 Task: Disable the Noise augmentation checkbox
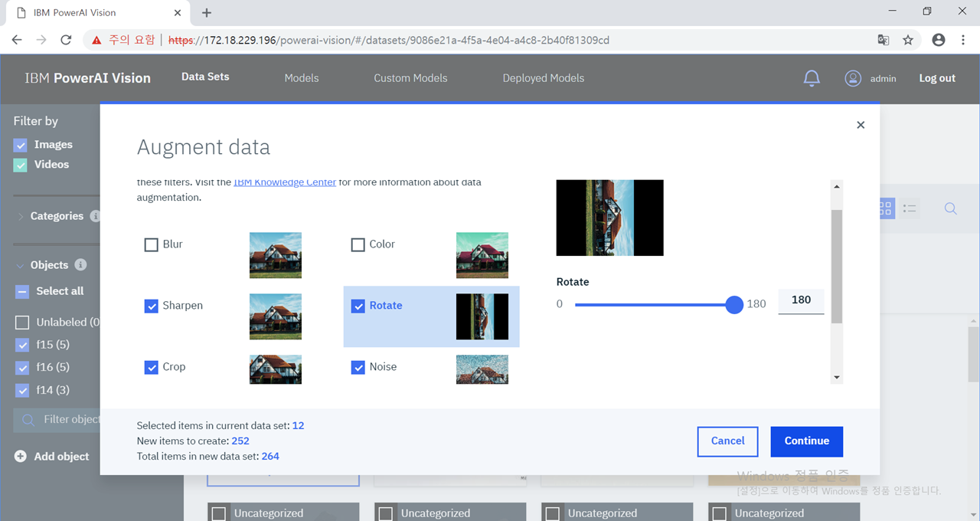tap(358, 367)
